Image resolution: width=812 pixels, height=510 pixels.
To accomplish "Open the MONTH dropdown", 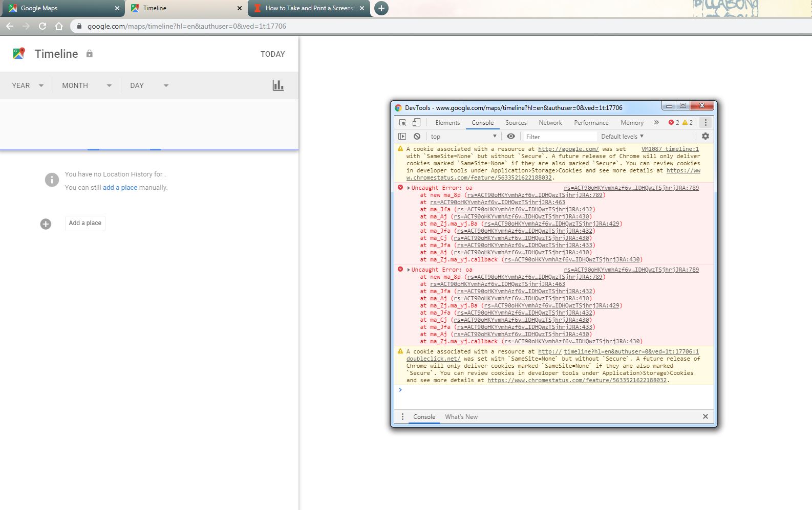I will (x=87, y=85).
